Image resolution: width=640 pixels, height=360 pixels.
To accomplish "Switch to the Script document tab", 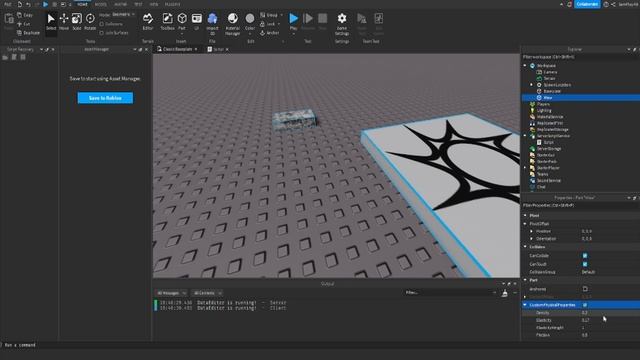I will (218, 49).
